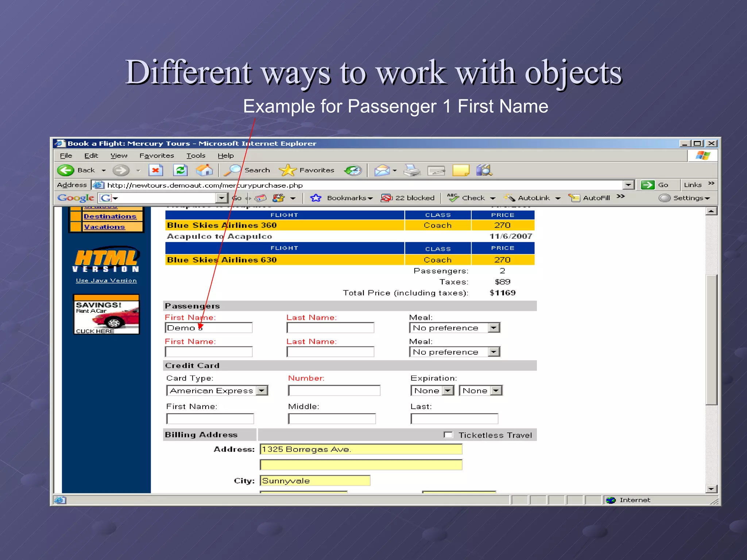Follow the Destinations link

(110, 216)
